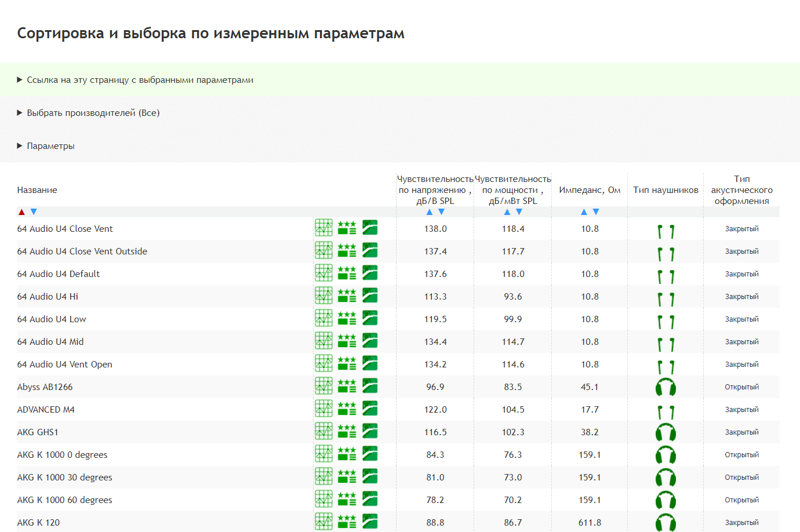Open the curve image icon for AKG K 1000 30 degrees
This screenshot has width=800, height=532.
pos(370,476)
